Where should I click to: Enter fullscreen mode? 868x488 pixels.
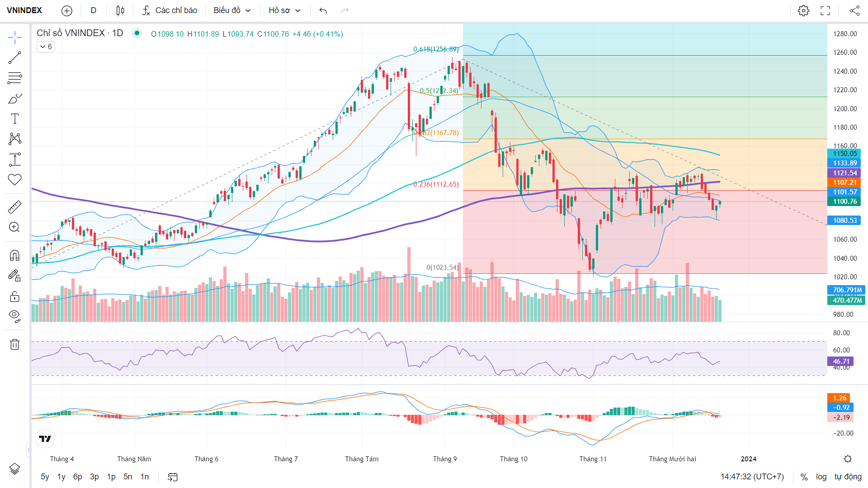click(825, 10)
